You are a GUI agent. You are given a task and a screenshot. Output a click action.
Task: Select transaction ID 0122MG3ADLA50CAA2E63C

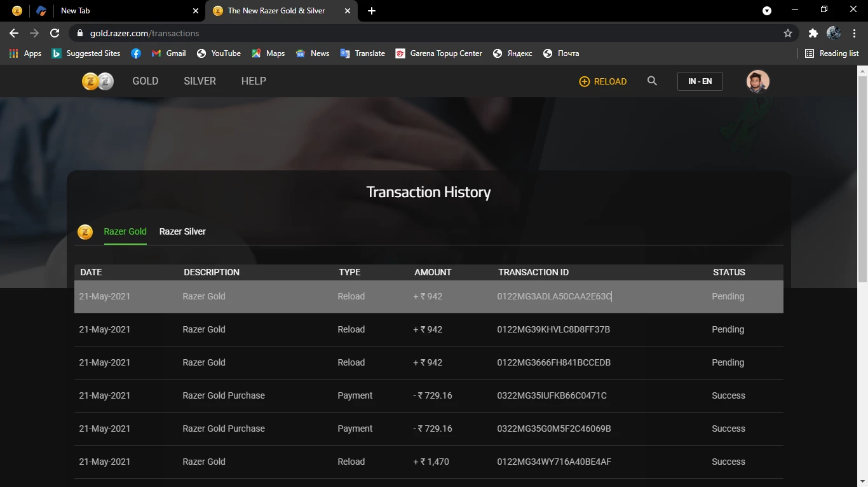coord(554,296)
